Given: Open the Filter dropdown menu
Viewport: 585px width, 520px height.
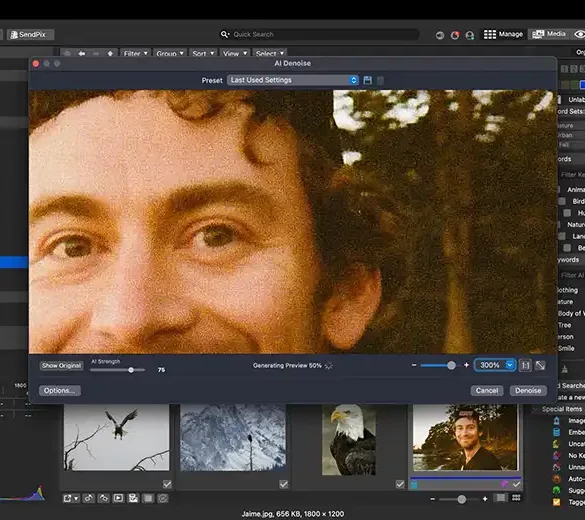Looking at the screenshot, I should (x=135, y=54).
